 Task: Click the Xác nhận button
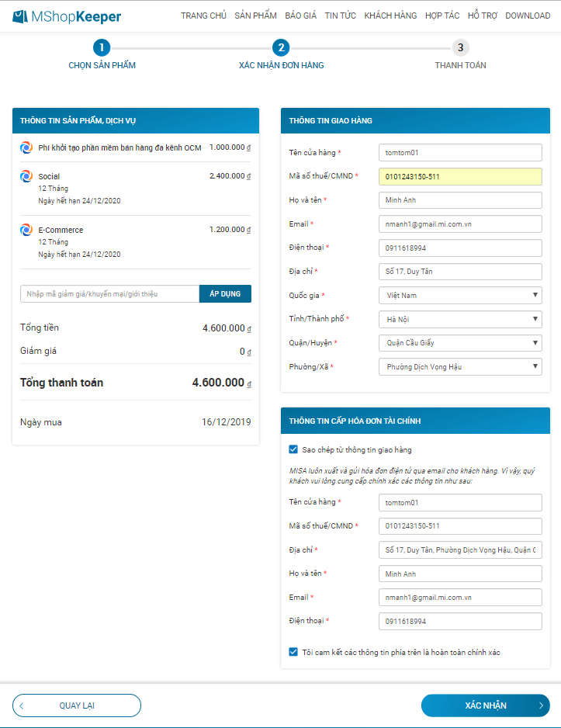(485, 705)
